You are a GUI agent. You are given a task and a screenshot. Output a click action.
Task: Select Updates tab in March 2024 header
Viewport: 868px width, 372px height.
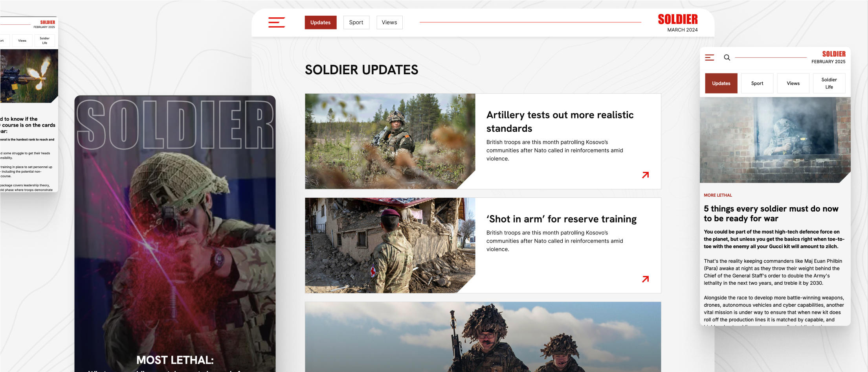321,22
